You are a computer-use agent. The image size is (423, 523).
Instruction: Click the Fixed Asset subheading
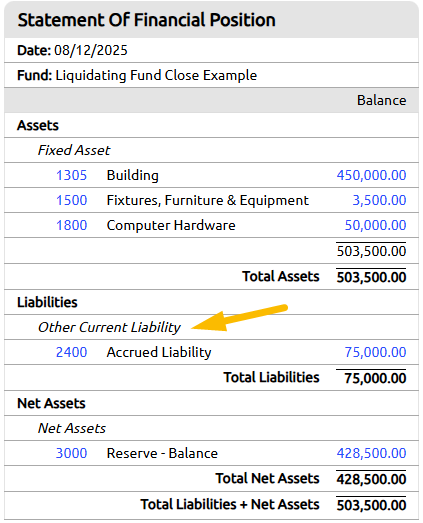pyautogui.click(x=74, y=150)
